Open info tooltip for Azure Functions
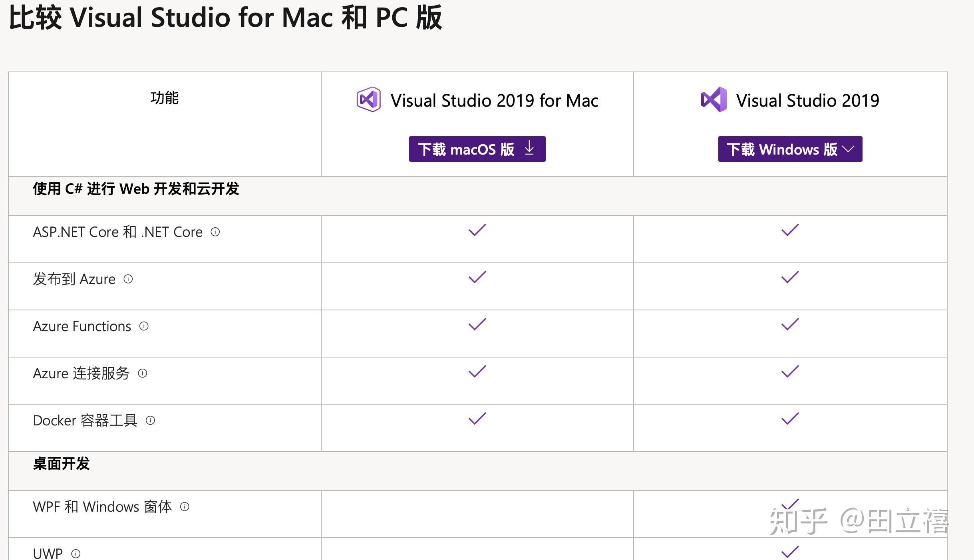Screen dimensions: 974x560 [144, 326]
